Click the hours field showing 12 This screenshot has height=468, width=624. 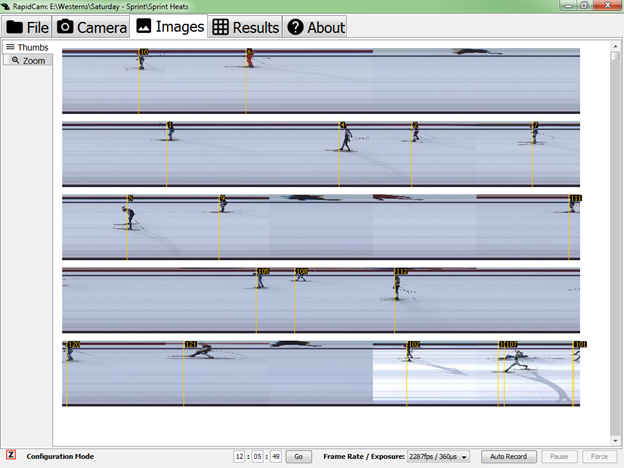[x=240, y=457]
